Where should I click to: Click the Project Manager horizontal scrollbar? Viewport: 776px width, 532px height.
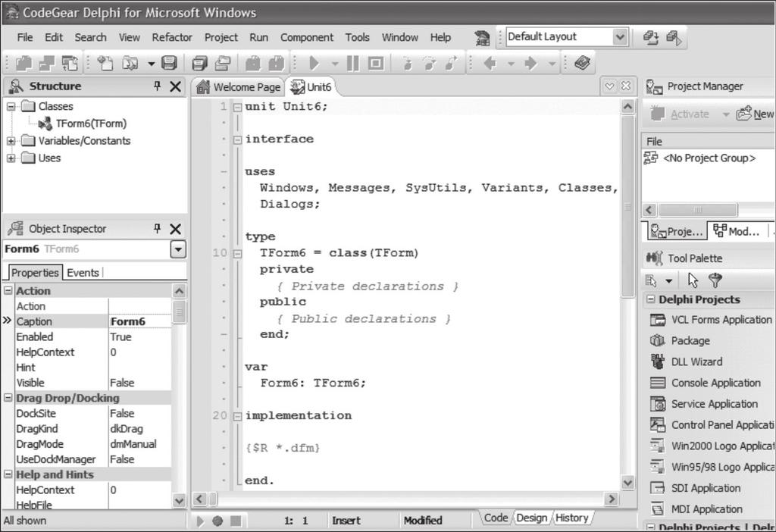tap(698, 210)
